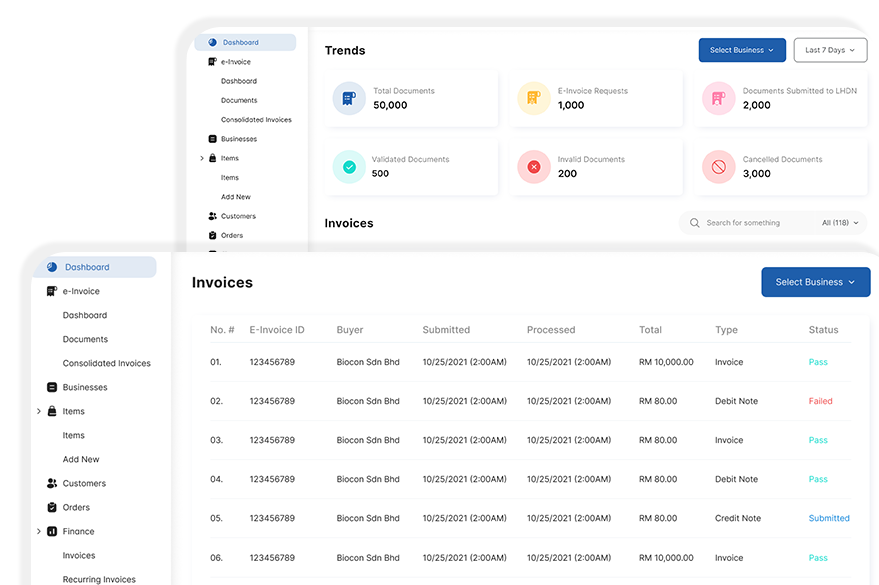This screenshot has width=879, height=585.
Task: Click the Customers icon in front sidebar
Action: [x=52, y=483]
